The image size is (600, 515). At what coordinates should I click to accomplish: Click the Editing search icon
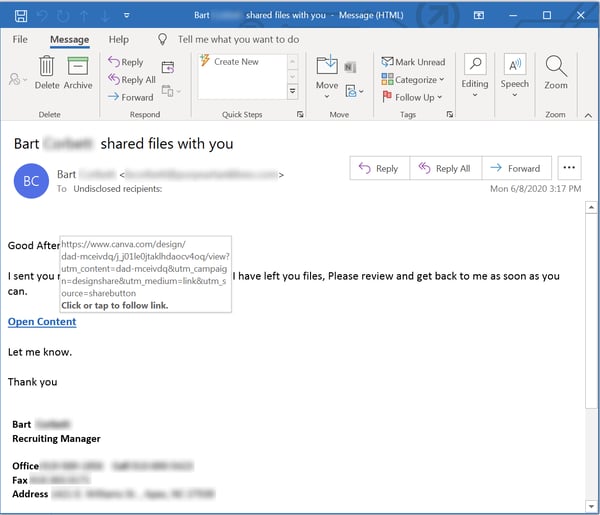tap(475, 68)
